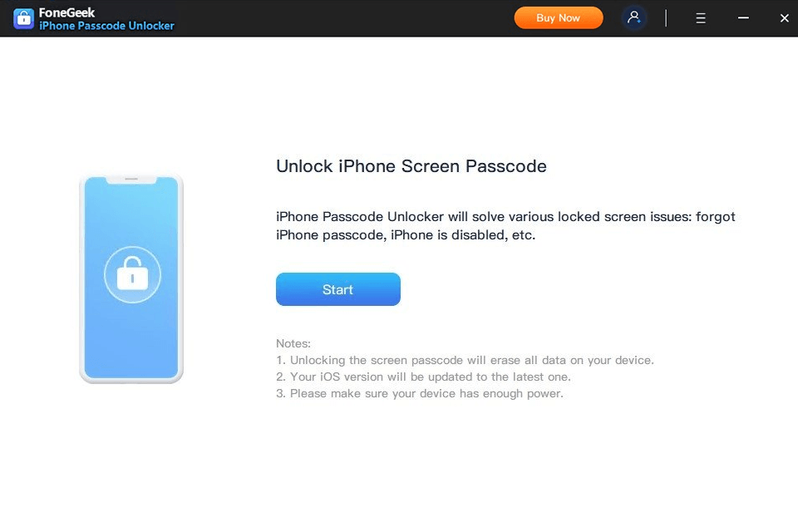Screen dimensions: 798x532
Task: Click the speaker notch on phone illustration
Action: pyautogui.click(x=131, y=179)
